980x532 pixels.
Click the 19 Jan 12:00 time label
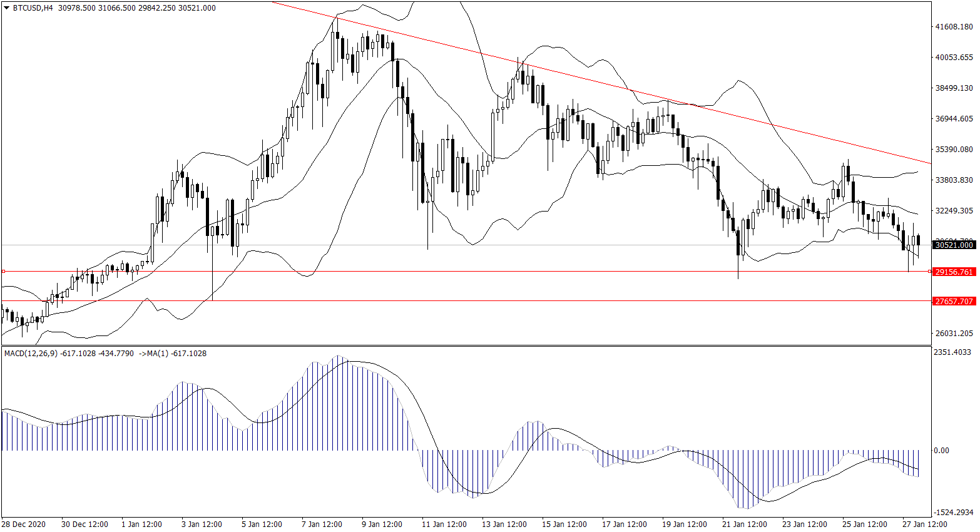click(685, 524)
